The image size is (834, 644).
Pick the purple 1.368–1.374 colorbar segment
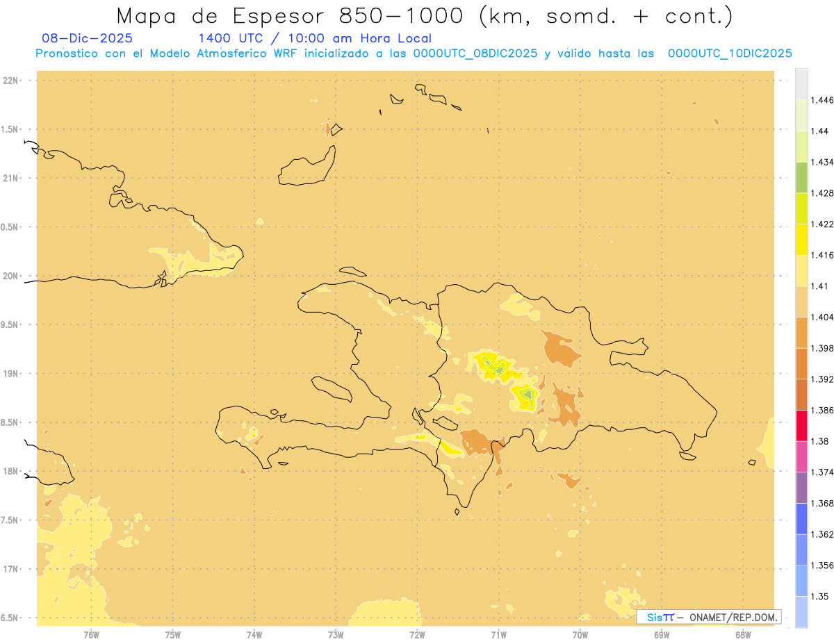tap(801, 488)
